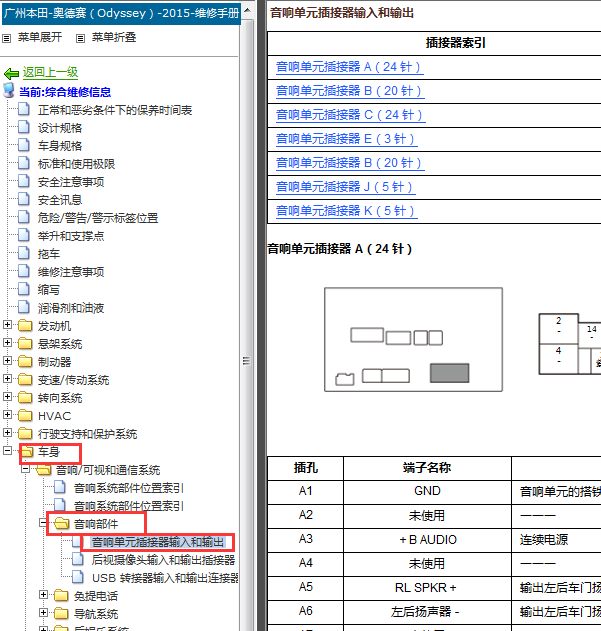Expand the 免提电话 tree node

(x=43, y=594)
